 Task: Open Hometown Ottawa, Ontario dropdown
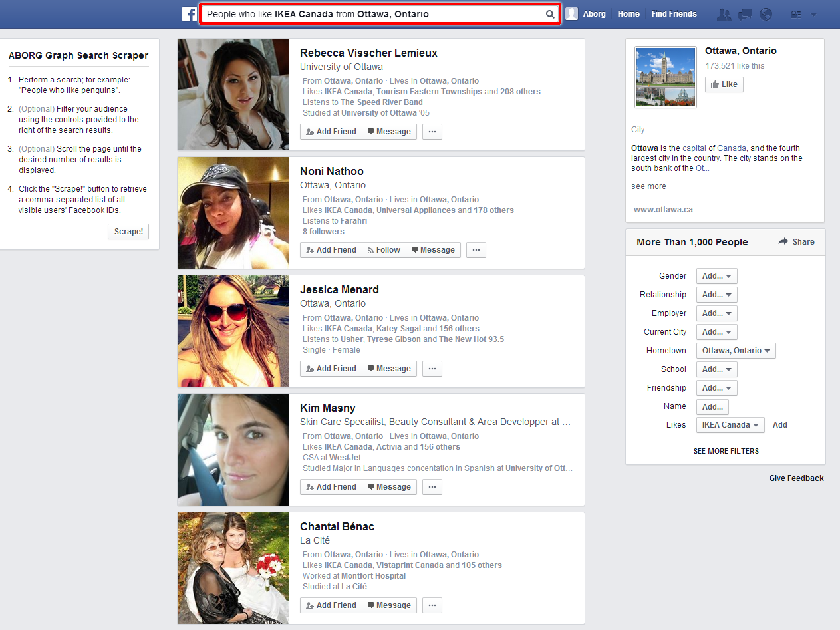point(736,351)
